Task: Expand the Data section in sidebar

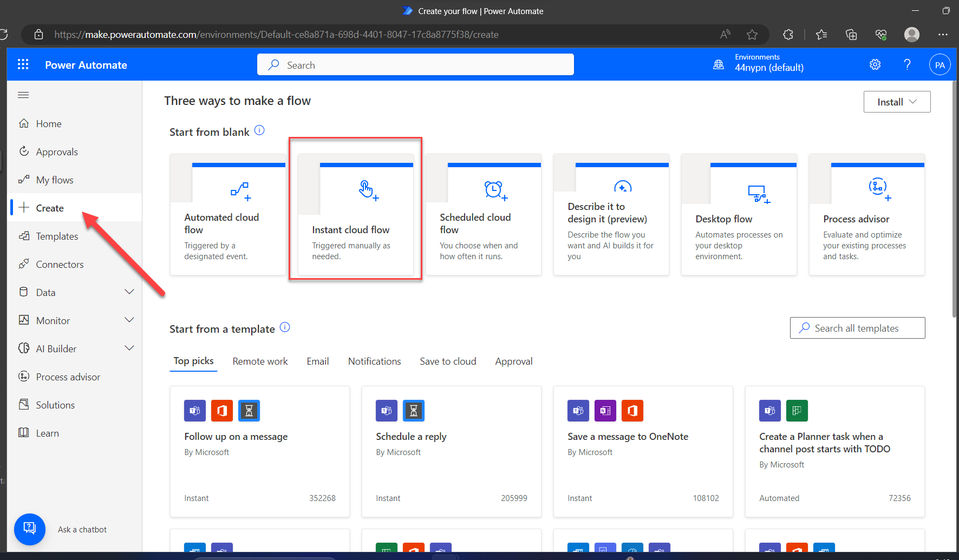Action: coord(129,292)
